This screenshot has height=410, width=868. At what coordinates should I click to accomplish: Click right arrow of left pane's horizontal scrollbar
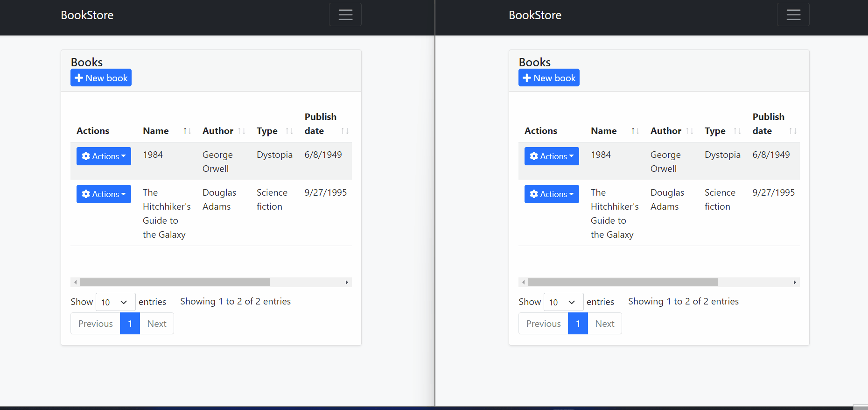(x=347, y=283)
